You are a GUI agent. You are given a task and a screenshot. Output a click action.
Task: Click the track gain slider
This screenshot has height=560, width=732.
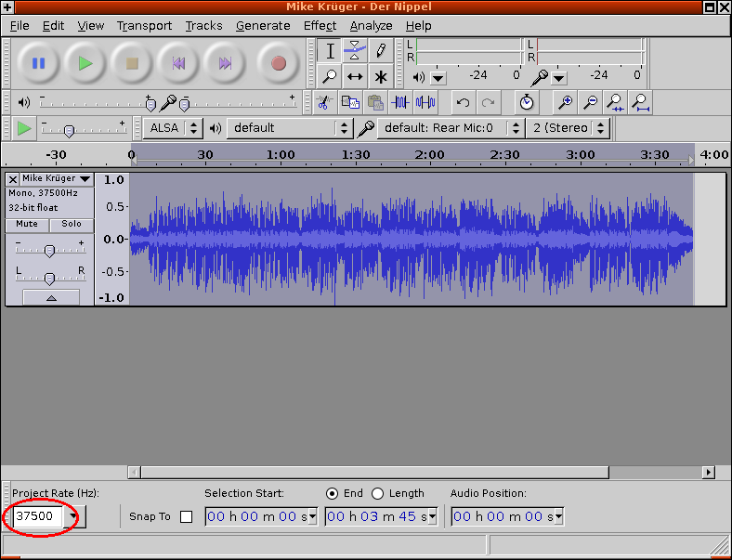click(49, 251)
